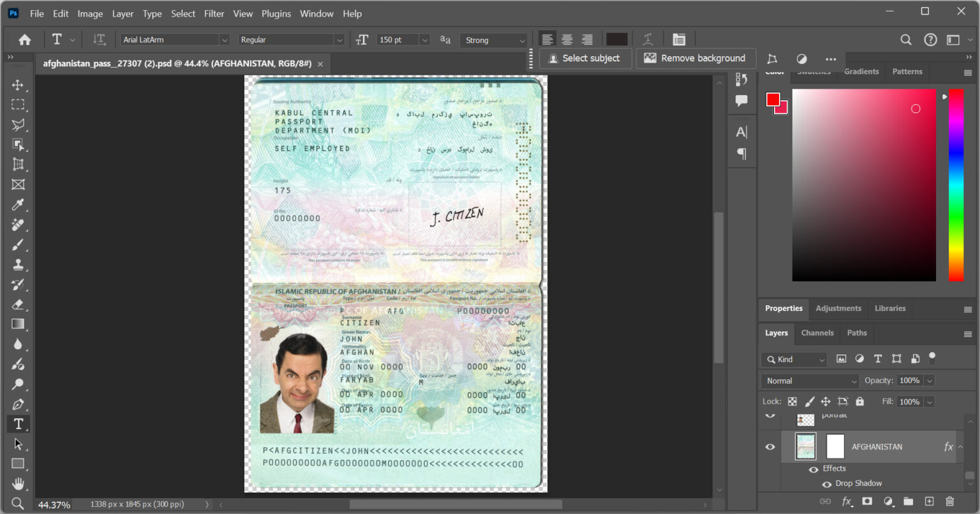Select the Frame tool
Viewport: 980px width, 514px height.
[18, 185]
